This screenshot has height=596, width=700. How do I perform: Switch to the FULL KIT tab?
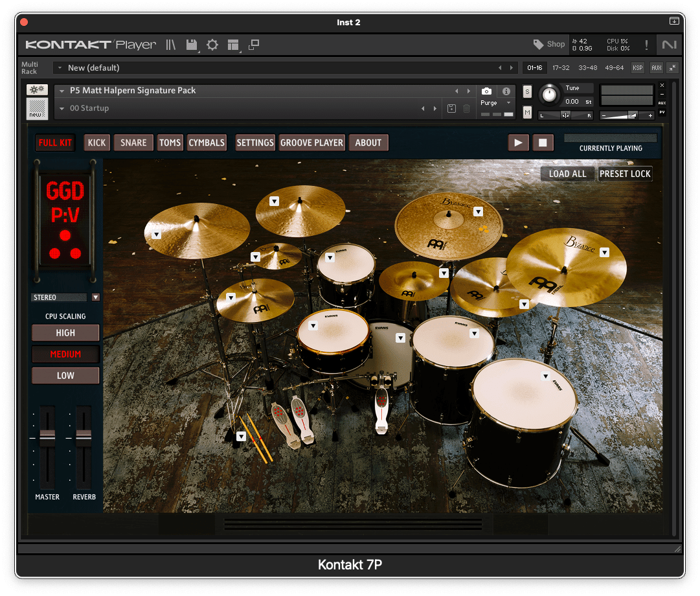click(55, 143)
